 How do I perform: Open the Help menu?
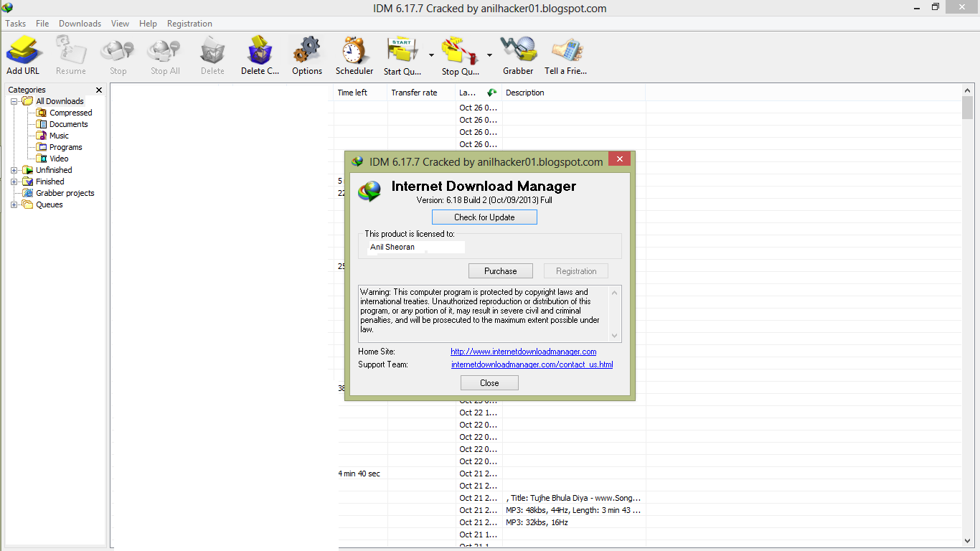pos(148,24)
